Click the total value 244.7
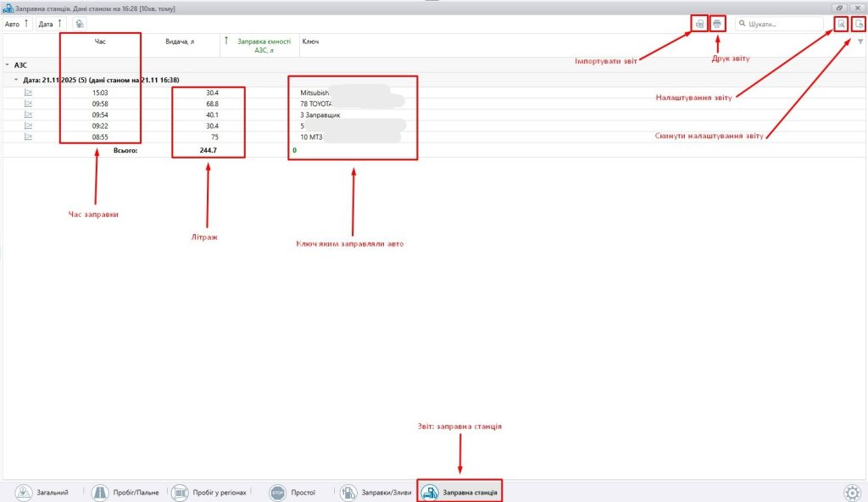868x502 pixels. click(x=209, y=150)
